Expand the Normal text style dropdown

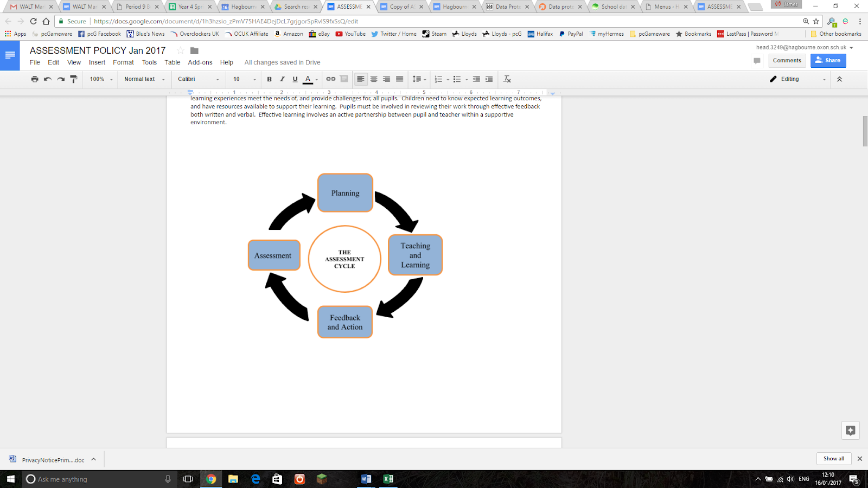coord(144,79)
